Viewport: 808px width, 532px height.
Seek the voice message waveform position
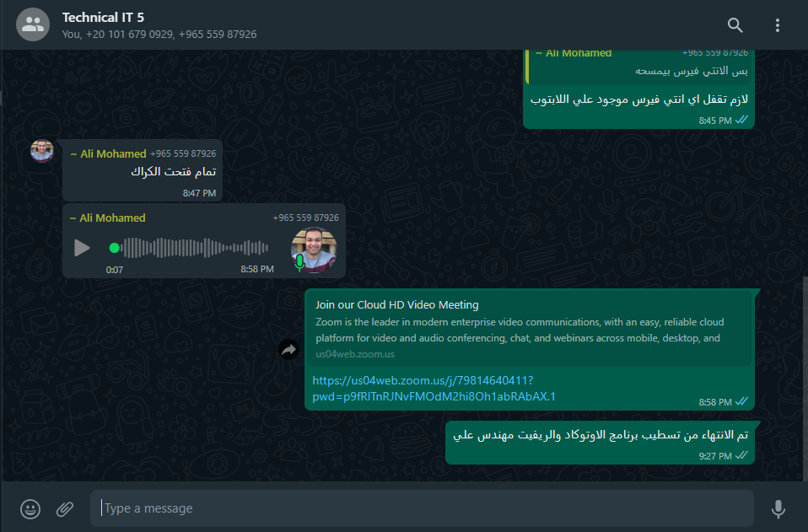pyautogui.click(x=189, y=248)
